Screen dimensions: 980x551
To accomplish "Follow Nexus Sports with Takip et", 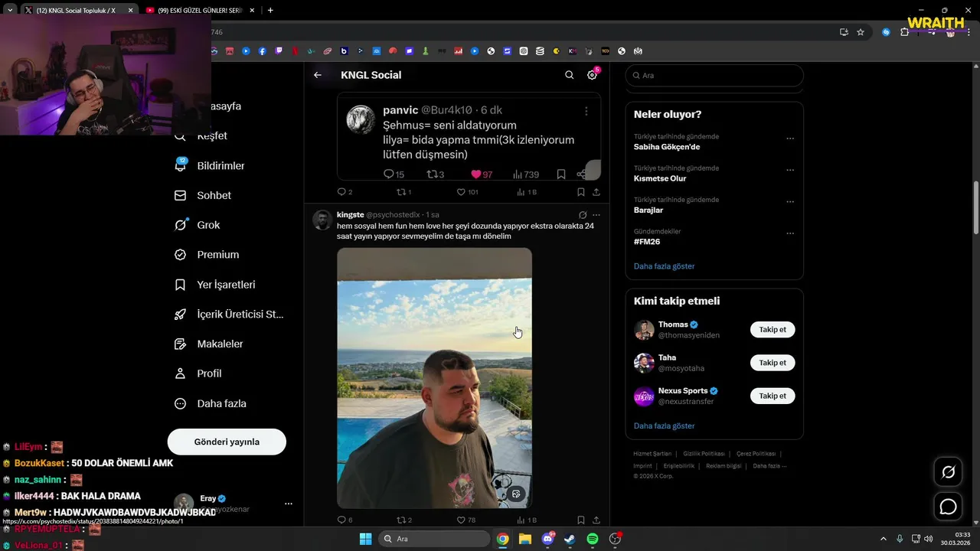I will pos(773,396).
